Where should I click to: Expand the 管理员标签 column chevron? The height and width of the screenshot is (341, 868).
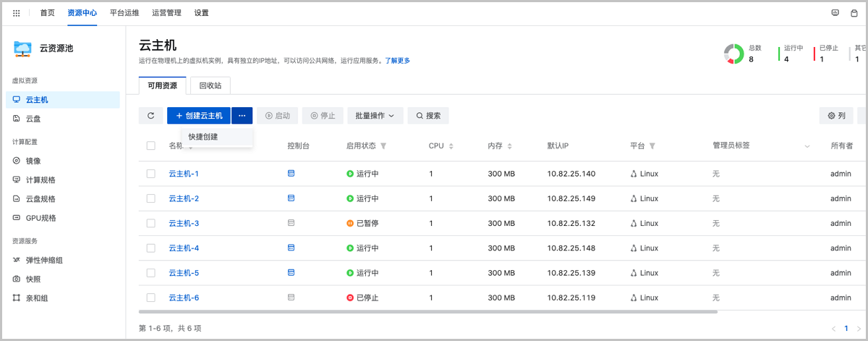(807, 146)
